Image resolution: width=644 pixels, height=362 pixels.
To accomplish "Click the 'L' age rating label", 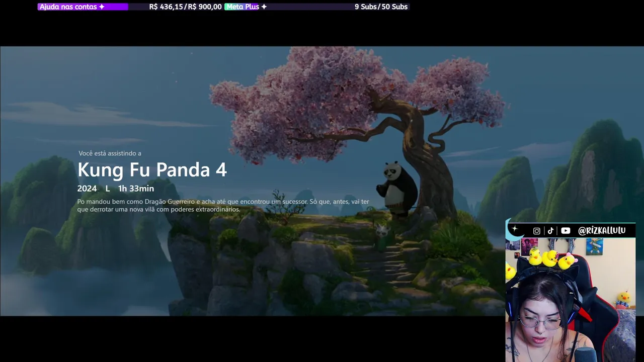I will tap(108, 189).
